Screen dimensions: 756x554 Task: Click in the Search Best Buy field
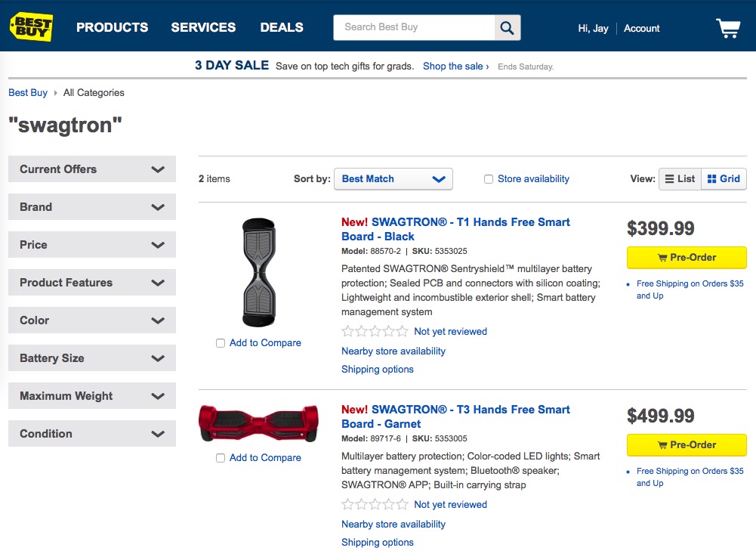coord(414,27)
